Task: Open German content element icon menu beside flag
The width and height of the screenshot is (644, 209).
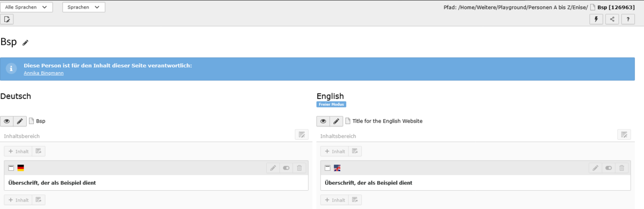Action: 11,168
